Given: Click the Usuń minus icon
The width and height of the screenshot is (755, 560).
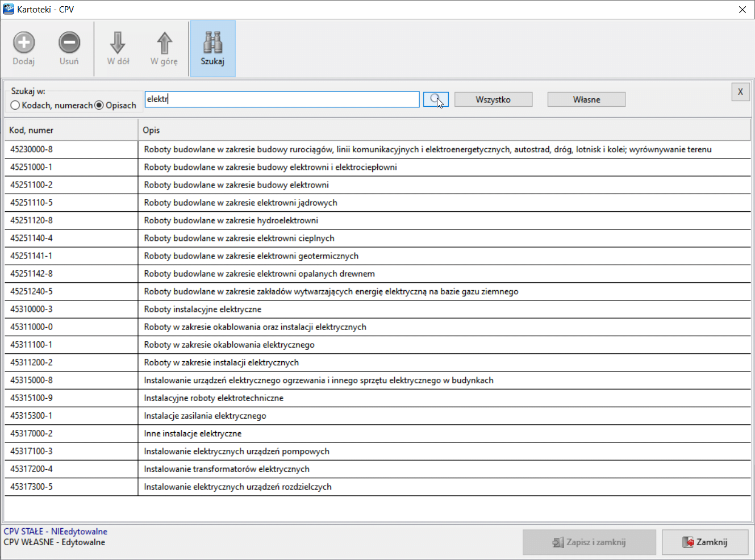Looking at the screenshot, I should [69, 43].
